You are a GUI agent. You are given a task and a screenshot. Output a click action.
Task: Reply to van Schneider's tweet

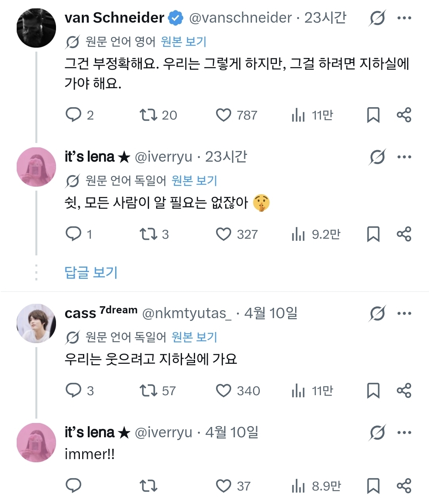(73, 115)
